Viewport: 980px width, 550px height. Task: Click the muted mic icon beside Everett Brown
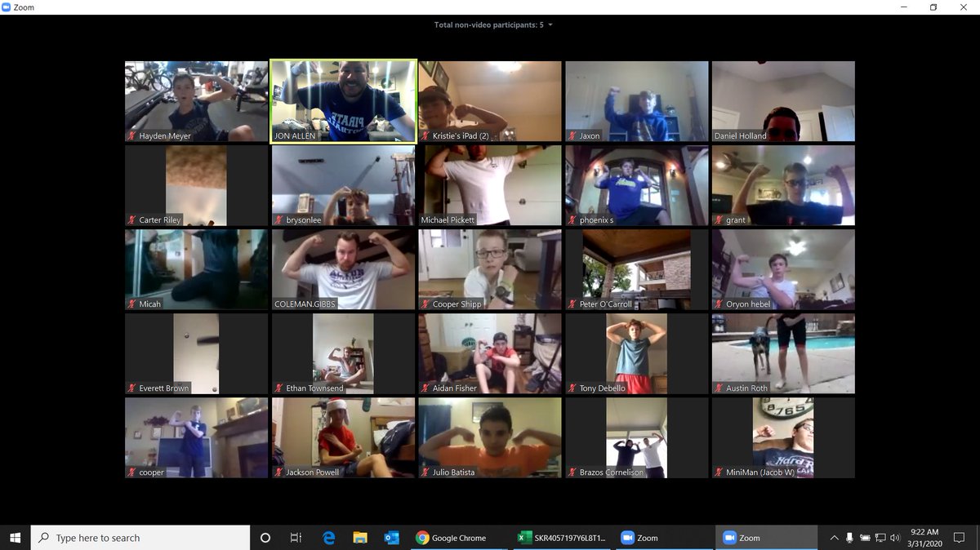131,388
